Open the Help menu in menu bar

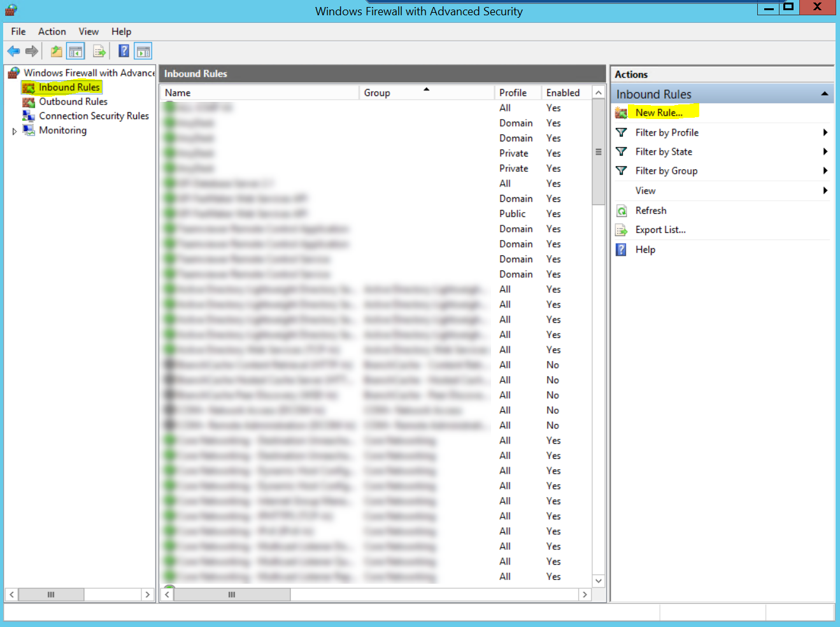pyautogui.click(x=121, y=32)
